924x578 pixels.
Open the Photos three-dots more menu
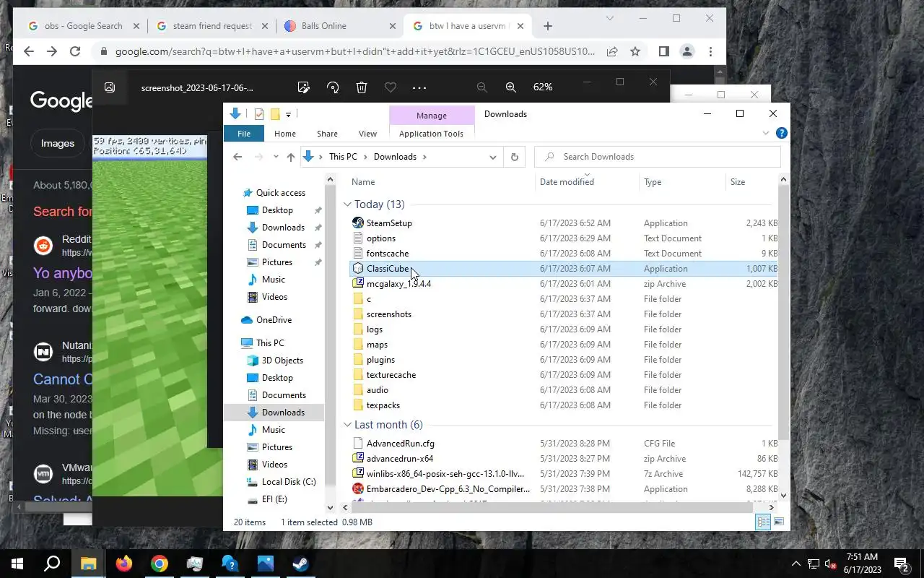419,87
